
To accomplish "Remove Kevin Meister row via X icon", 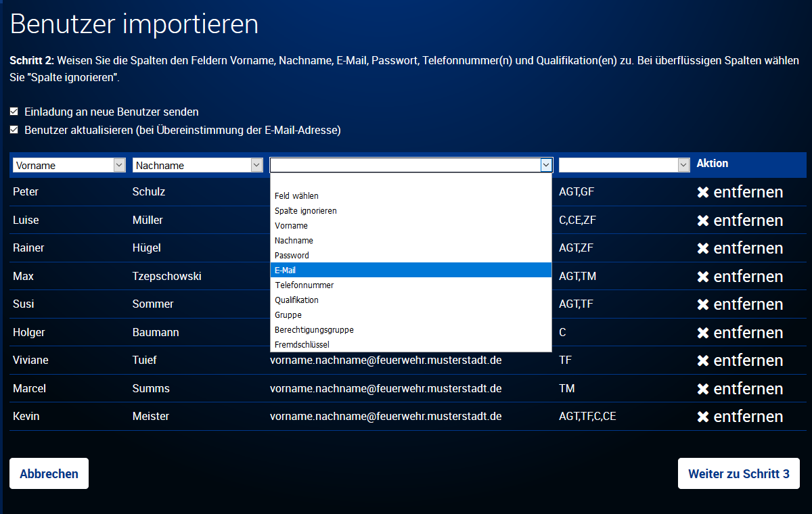I will [x=703, y=417].
